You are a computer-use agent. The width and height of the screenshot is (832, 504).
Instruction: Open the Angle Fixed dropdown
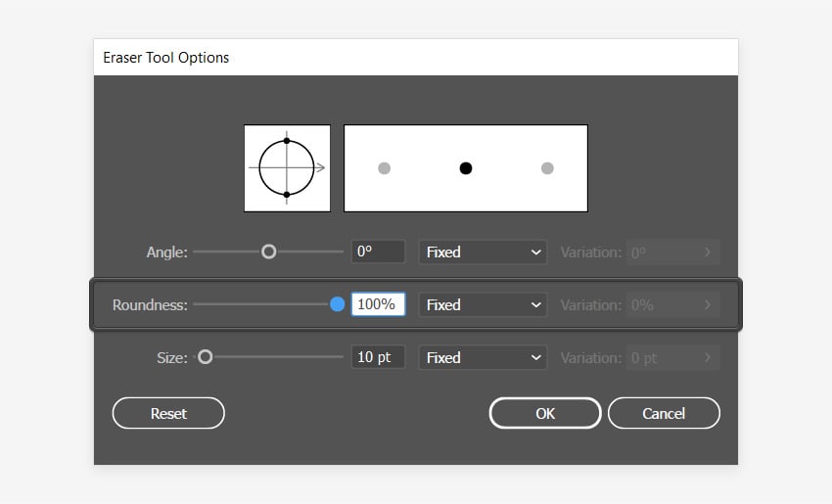tap(484, 252)
